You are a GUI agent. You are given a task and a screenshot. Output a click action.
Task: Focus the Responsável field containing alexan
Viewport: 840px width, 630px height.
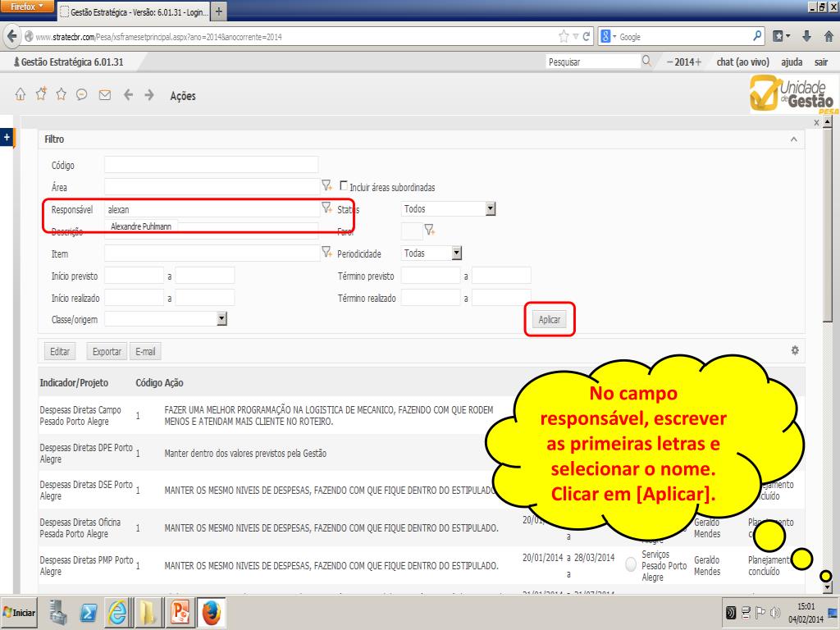click(212, 209)
